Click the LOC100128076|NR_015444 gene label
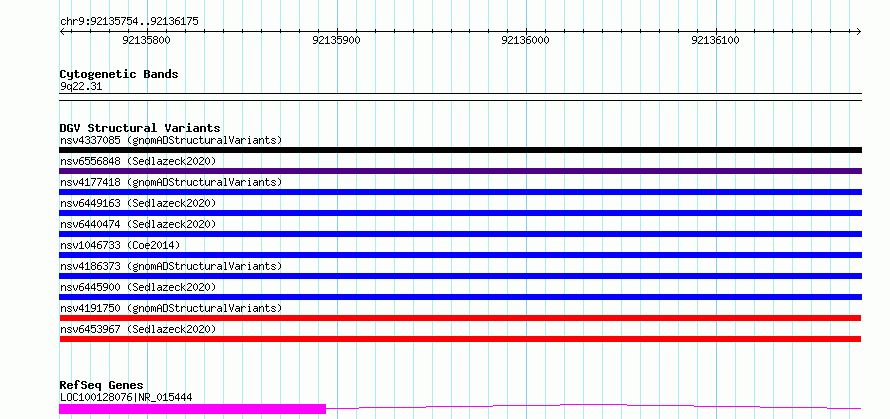Screen dimensions: 890x419 point(126,397)
